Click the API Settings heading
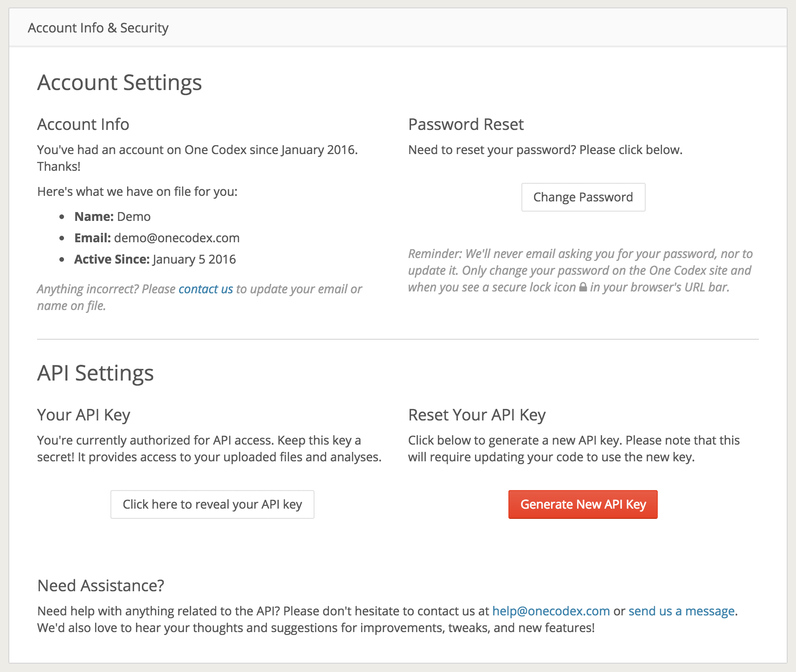 [x=95, y=373]
